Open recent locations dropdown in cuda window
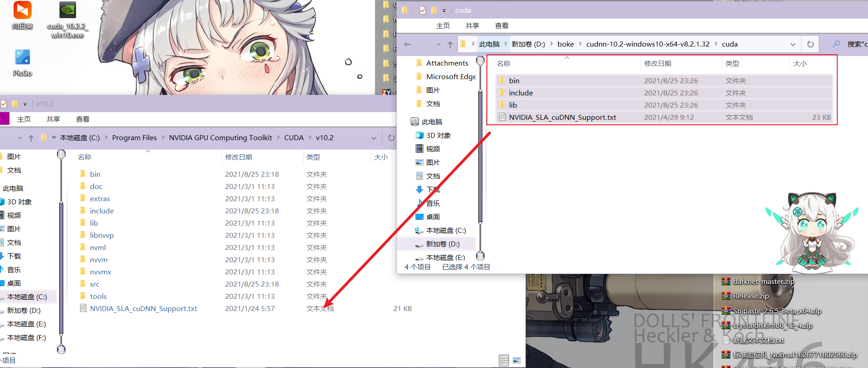868x368 pixels. coord(439,44)
